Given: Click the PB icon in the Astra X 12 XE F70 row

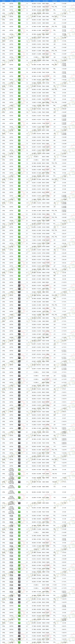Looking at the screenshot, I should (x=19, y=13).
